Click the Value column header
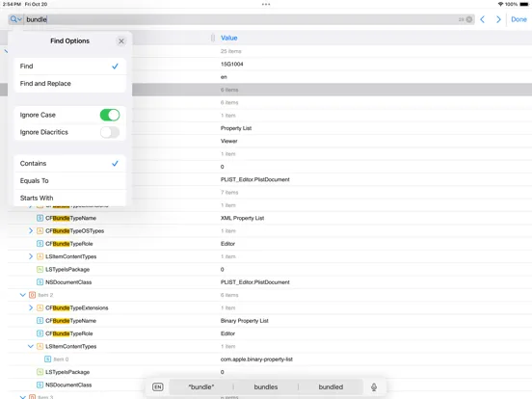The width and height of the screenshot is (532, 399). click(229, 38)
